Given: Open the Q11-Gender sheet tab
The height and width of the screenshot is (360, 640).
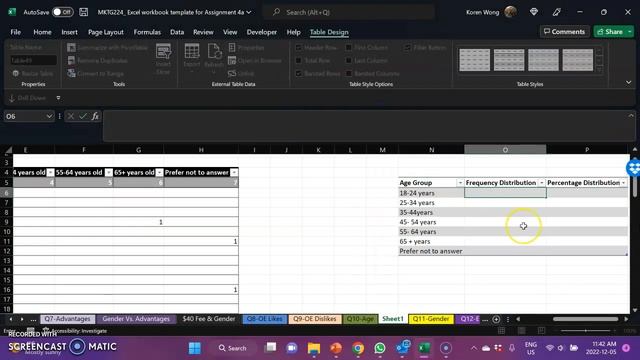Looking at the screenshot, I should click(431, 319).
